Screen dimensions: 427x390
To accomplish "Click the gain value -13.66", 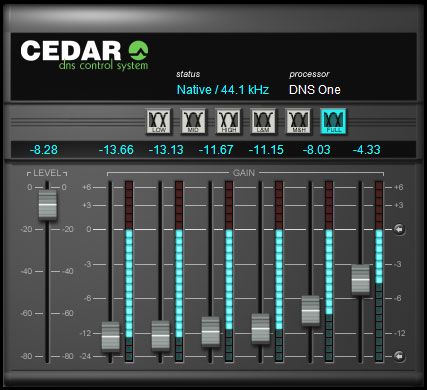I will click(116, 150).
